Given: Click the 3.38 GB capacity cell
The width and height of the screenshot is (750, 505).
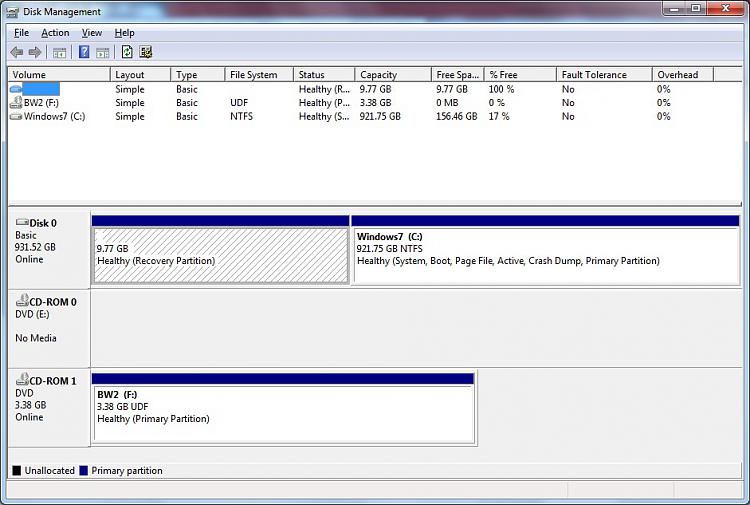Looking at the screenshot, I should pyautogui.click(x=375, y=102).
